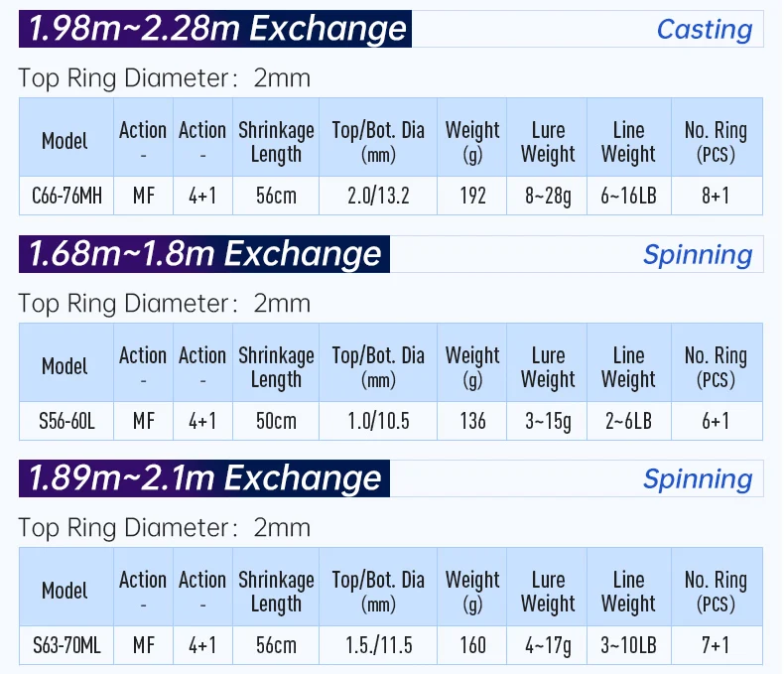784x674 pixels.
Task: Select the 2~6LB line weight cell
Action: click(x=628, y=421)
